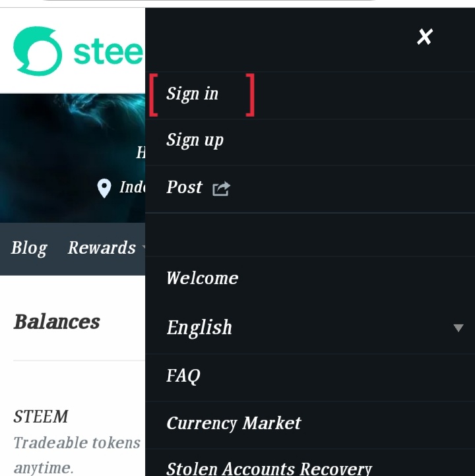
Task: Select the English language selector
Action: coord(310,328)
